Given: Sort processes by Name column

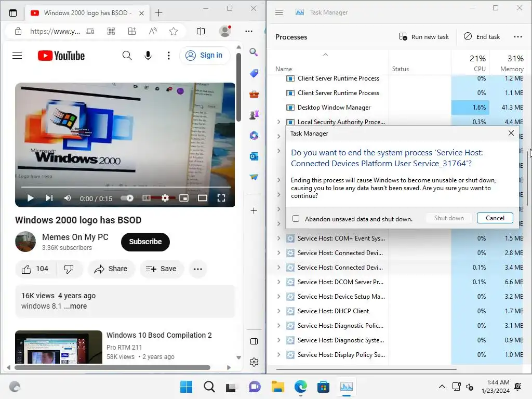Looking at the screenshot, I should [x=284, y=69].
